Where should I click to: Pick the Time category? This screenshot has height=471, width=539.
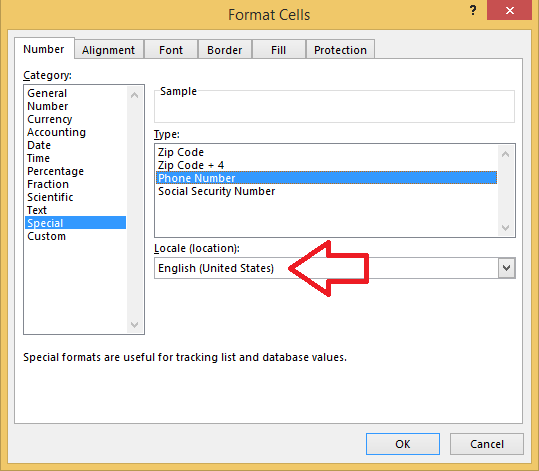coord(76,158)
